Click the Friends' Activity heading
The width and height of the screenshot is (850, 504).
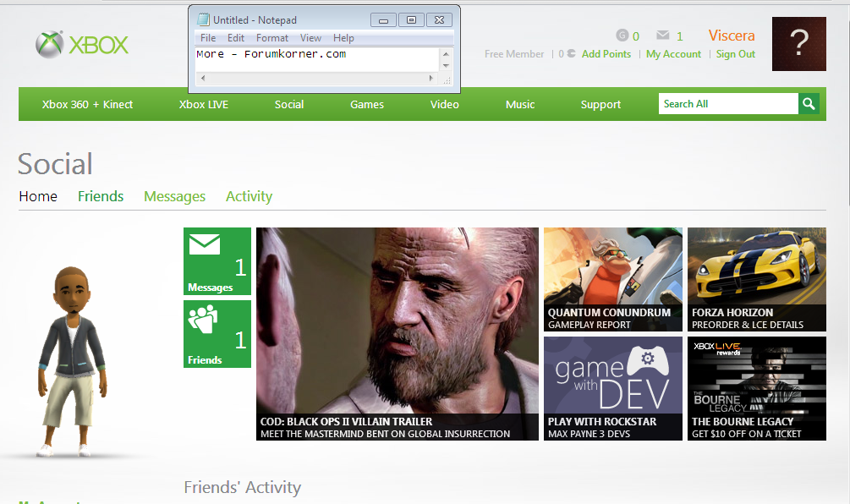(x=243, y=487)
